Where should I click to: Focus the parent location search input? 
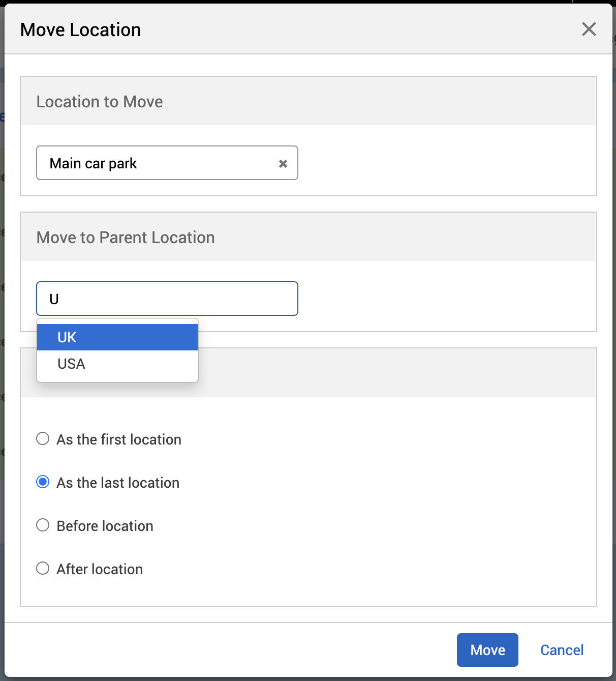[167, 299]
